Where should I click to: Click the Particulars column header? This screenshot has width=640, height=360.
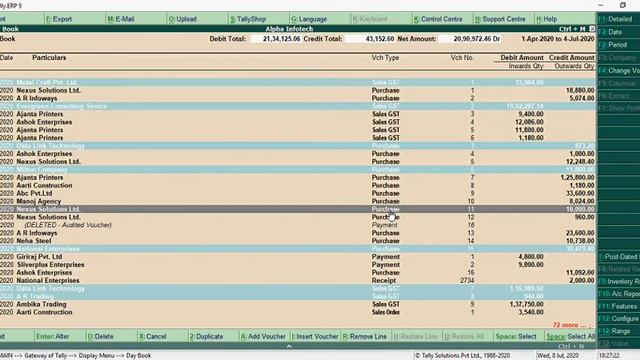click(x=49, y=58)
